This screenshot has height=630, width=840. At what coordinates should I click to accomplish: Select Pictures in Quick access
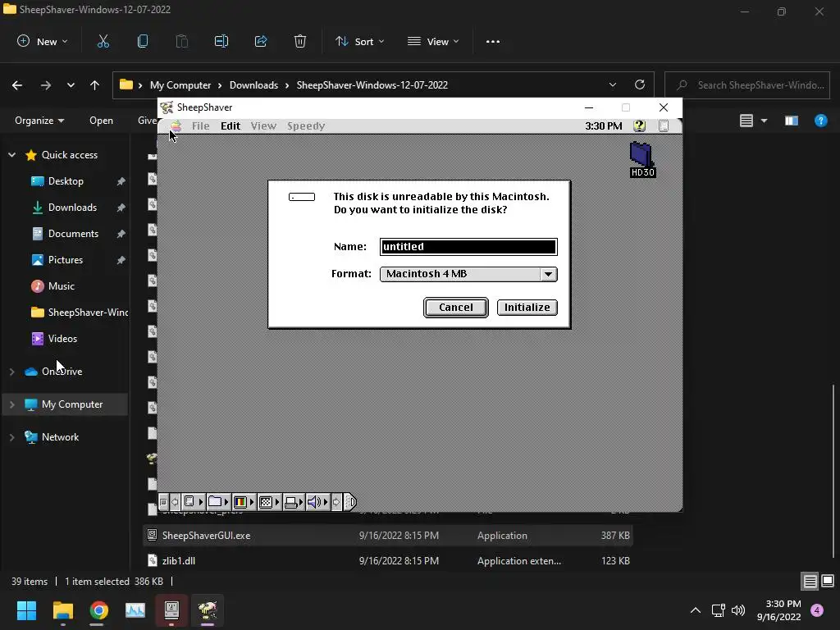click(66, 260)
